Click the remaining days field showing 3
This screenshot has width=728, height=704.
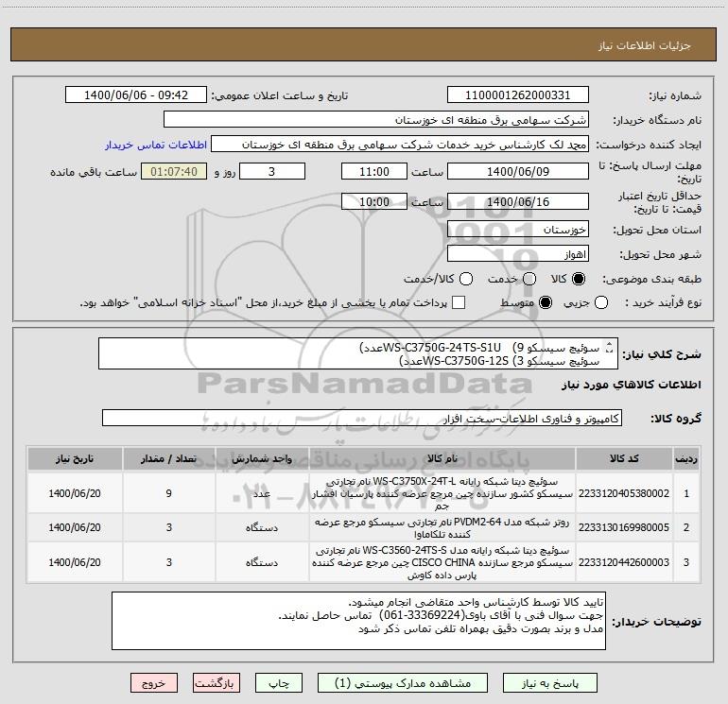272,171
